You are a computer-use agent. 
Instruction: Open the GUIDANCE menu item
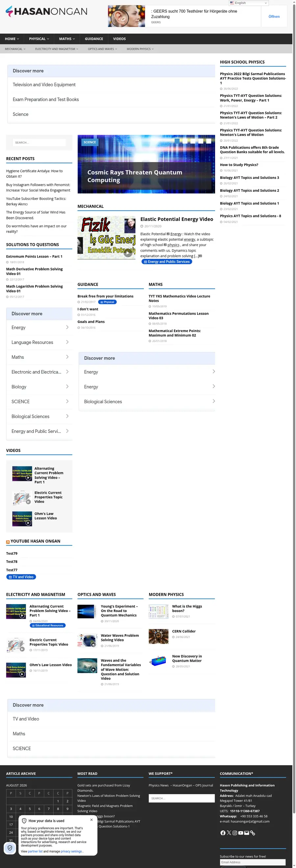pyautogui.click(x=94, y=39)
